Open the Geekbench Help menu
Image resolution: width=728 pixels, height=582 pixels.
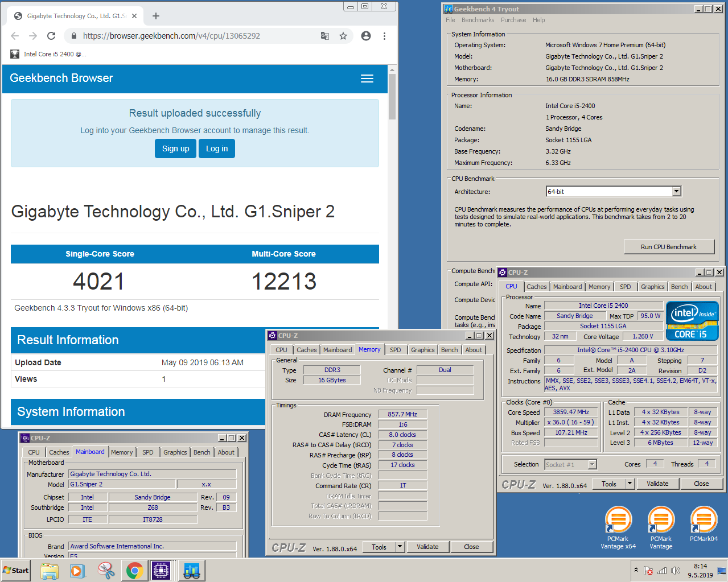(x=538, y=20)
